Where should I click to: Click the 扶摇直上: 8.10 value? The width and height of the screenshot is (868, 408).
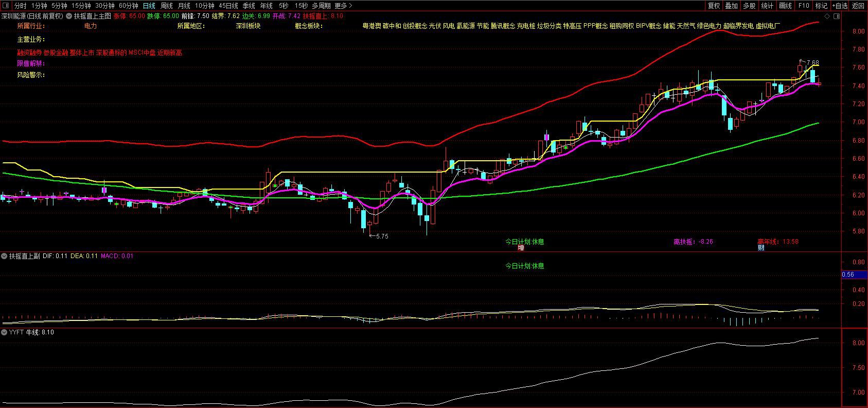[323, 16]
